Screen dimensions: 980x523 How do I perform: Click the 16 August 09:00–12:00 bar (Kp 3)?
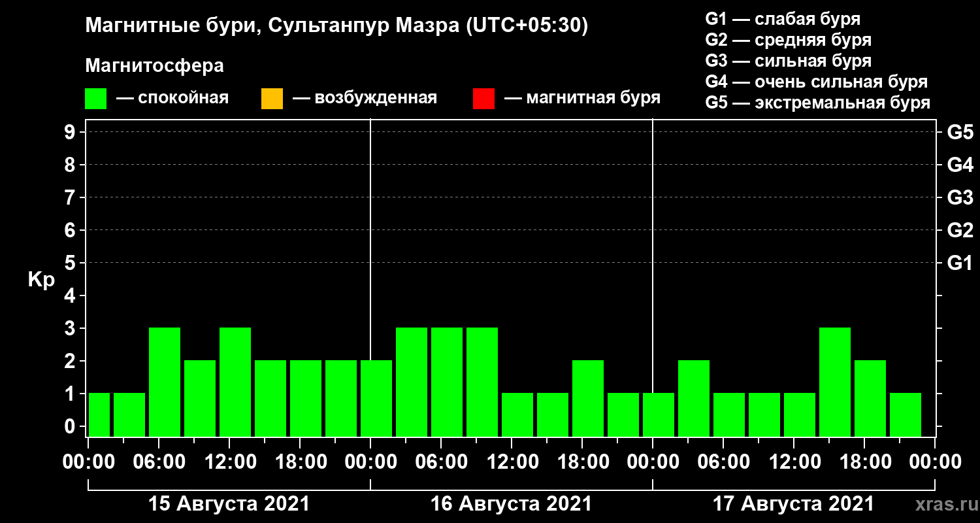pyautogui.click(x=482, y=382)
